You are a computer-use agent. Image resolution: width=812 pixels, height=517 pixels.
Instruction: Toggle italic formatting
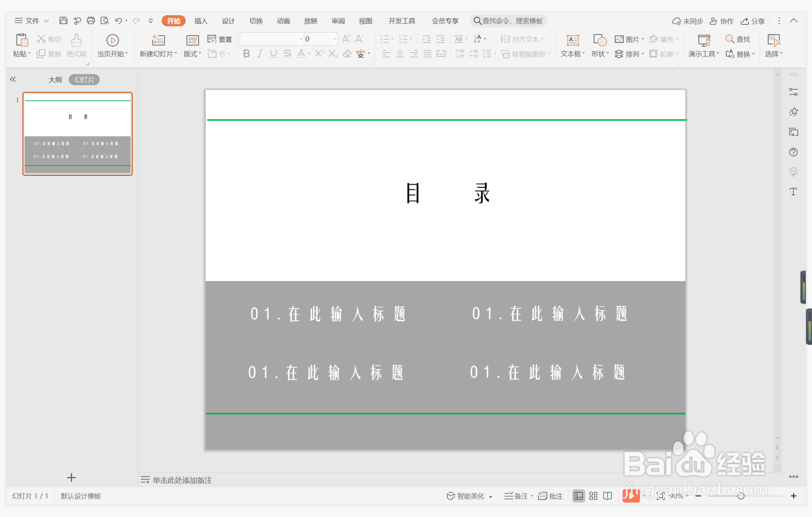pos(259,53)
